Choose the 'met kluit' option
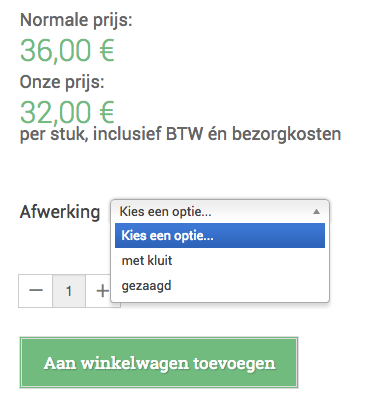Image resolution: width=380 pixels, height=398 pixels. tap(220, 260)
